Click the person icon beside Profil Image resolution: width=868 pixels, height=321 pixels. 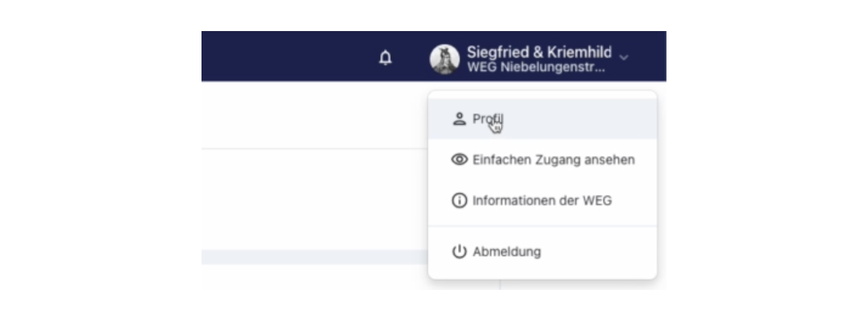(459, 119)
